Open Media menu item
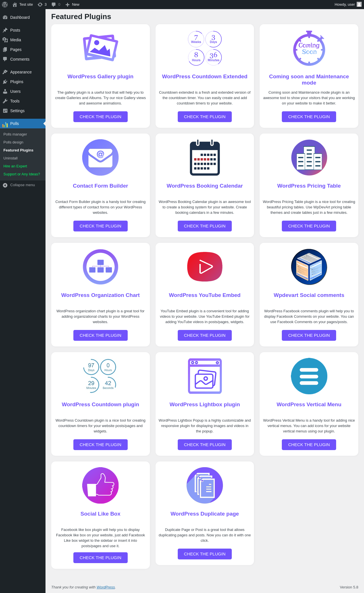 pos(23,40)
